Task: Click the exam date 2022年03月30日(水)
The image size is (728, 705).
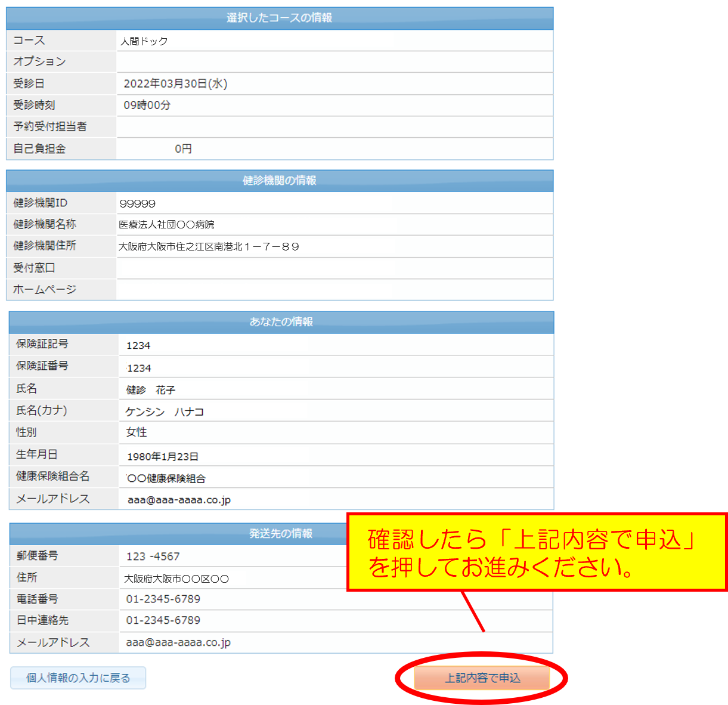Action: click(175, 84)
